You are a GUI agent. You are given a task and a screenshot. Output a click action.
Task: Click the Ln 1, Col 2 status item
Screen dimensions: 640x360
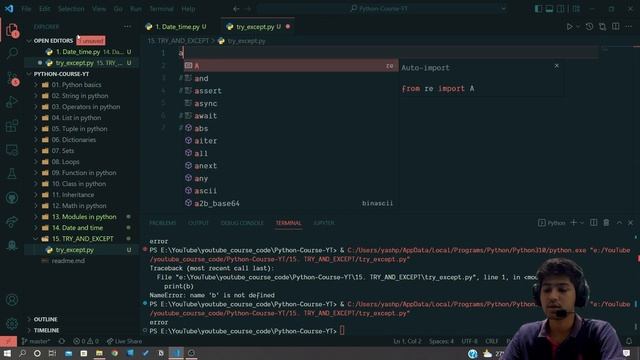tap(407, 341)
